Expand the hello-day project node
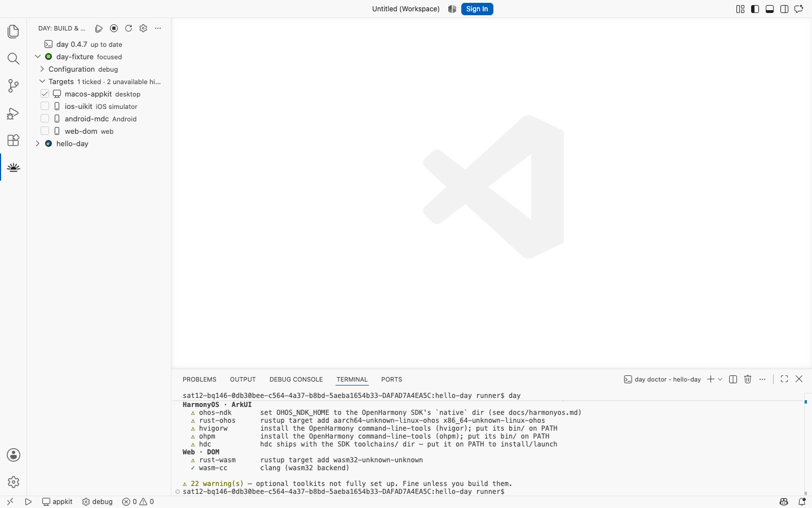This screenshot has width=812, height=508. [x=38, y=143]
